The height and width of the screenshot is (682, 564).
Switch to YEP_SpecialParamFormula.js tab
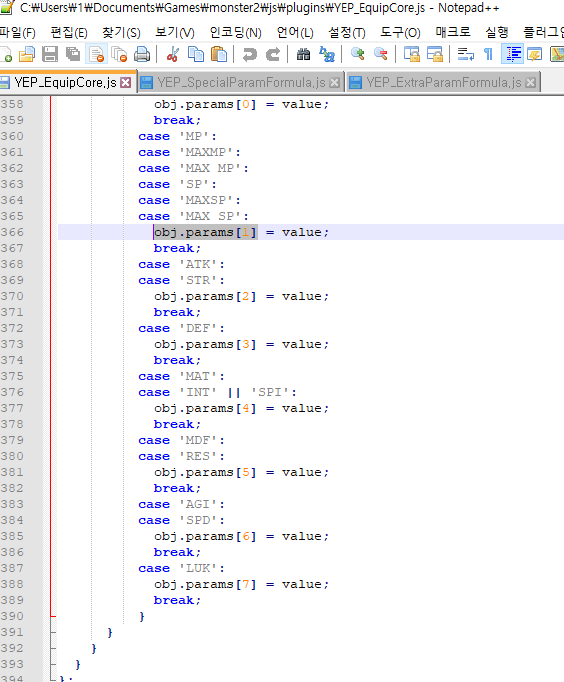[x=241, y=82]
